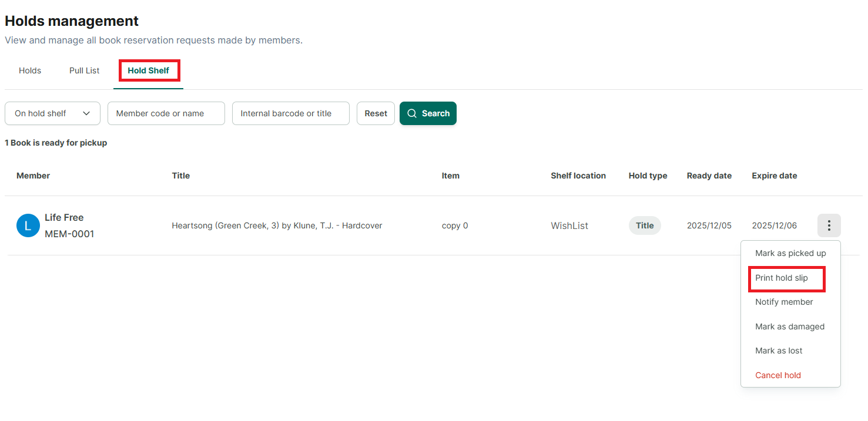Click the copy 0 item cell
868x421 pixels.
455,225
